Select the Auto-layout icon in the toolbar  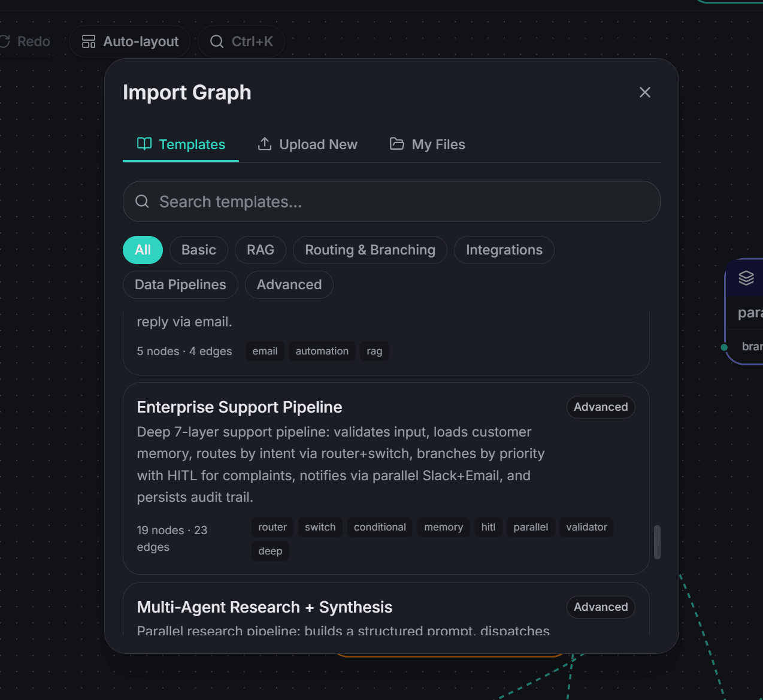click(x=89, y=41)
